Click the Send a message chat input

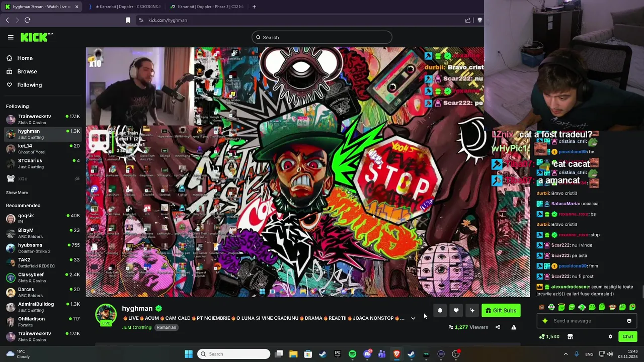(x=586, y=321)
